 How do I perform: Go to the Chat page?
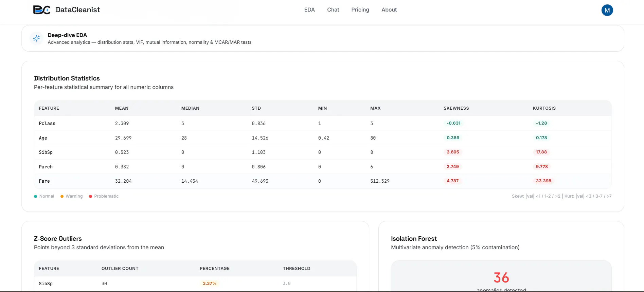tap(333, 10)
